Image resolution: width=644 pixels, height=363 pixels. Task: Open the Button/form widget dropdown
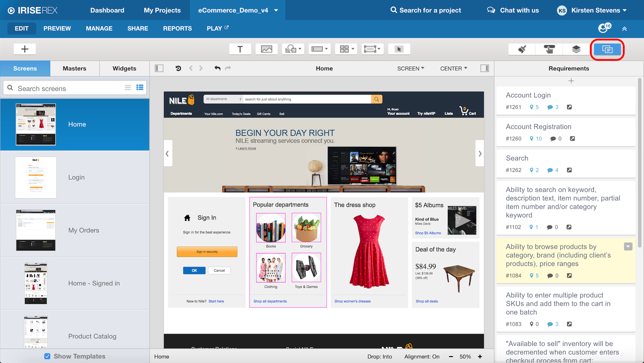tap(319, 49)
